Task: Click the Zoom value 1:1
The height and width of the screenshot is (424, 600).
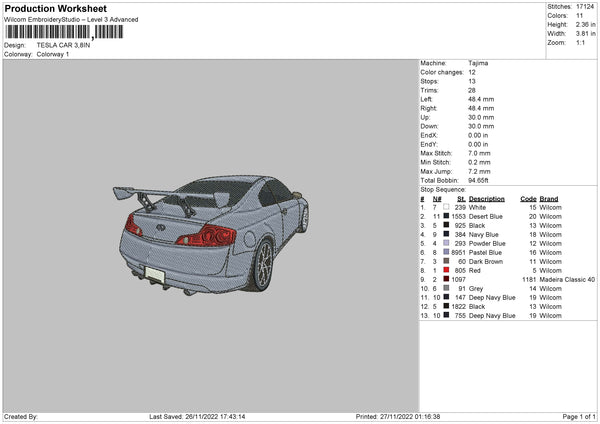Action: (579, 43)
